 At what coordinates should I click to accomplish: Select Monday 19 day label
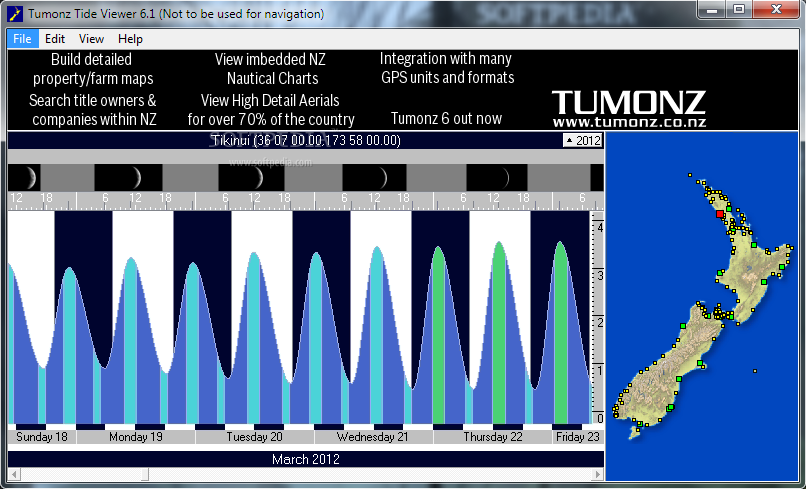click(x=136, y=437)
